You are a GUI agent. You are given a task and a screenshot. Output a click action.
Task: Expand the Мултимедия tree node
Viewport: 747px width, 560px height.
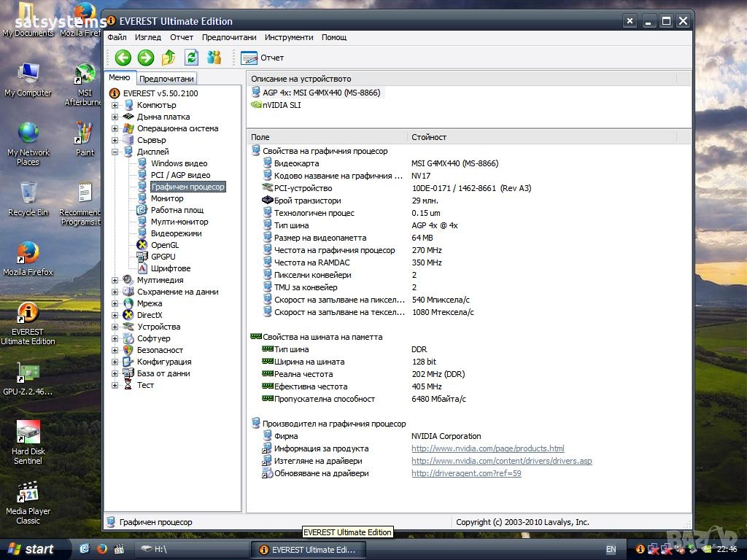tap(115, 280)
